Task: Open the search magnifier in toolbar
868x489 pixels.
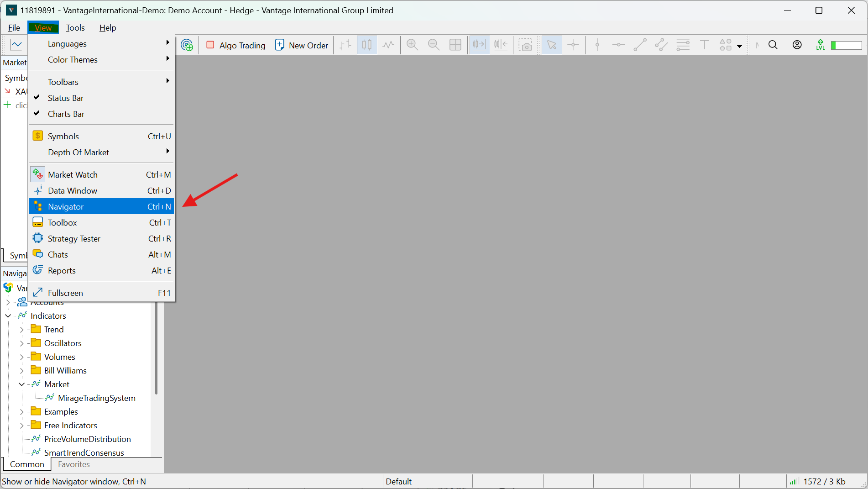Action: 773,45
